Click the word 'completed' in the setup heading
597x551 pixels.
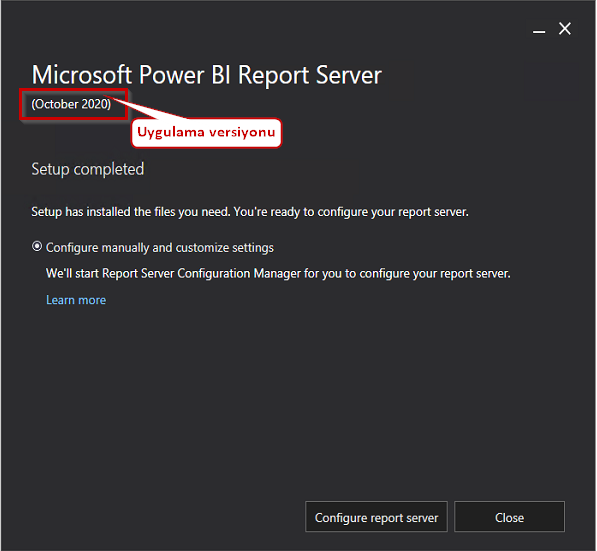pyautogui.click(x=109, y=169)
